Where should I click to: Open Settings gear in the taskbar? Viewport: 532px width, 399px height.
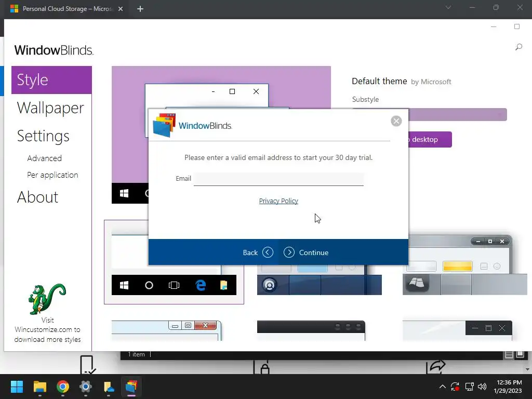(x=86, y=387)
